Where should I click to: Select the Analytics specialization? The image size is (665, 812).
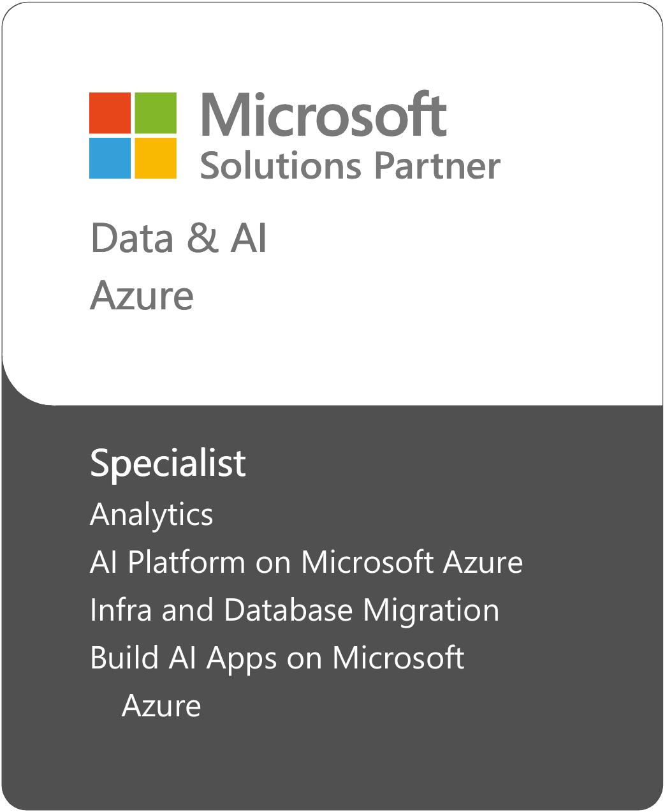[152, 515]
